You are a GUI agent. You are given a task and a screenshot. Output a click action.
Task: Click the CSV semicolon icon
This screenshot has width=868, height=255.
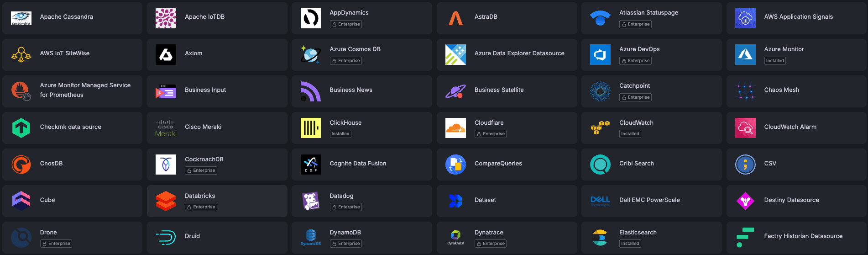(x=745, y=165)
